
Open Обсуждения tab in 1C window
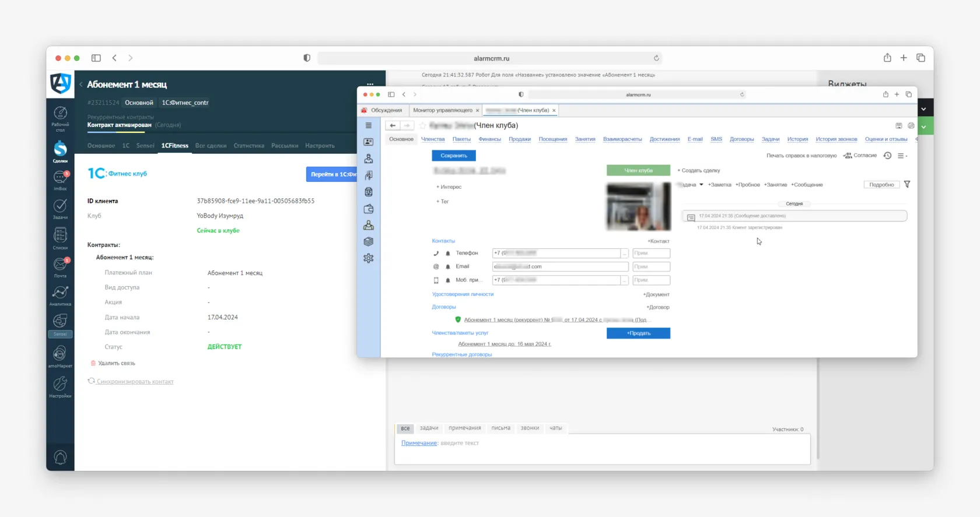(386, 110)
